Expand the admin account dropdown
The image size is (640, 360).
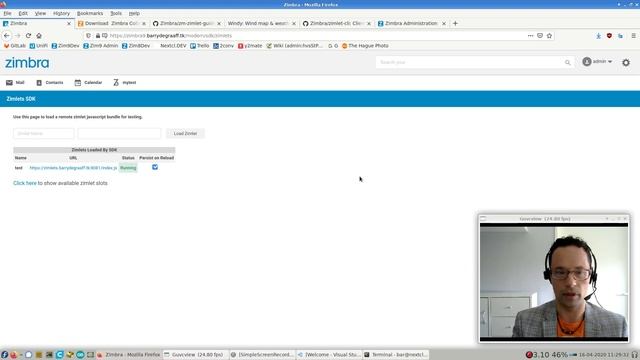(x=610, y=62)
